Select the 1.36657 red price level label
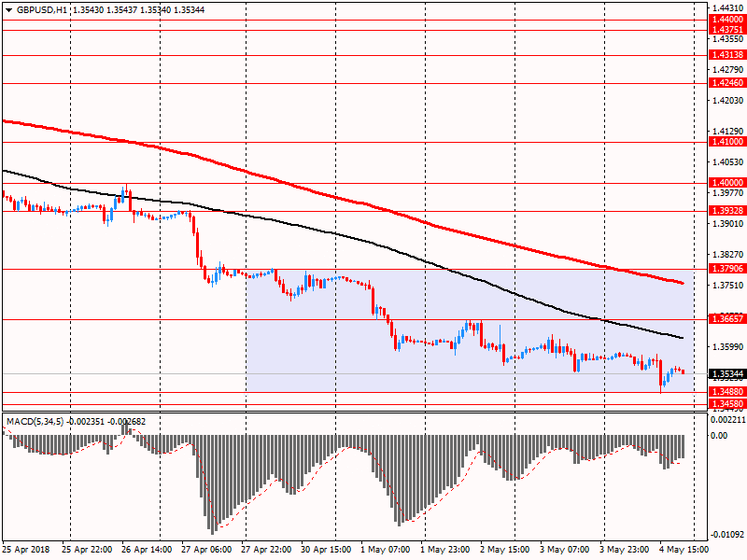Image resolution: width=747 pixels, height=560 pixels. [x=727, y=319]
